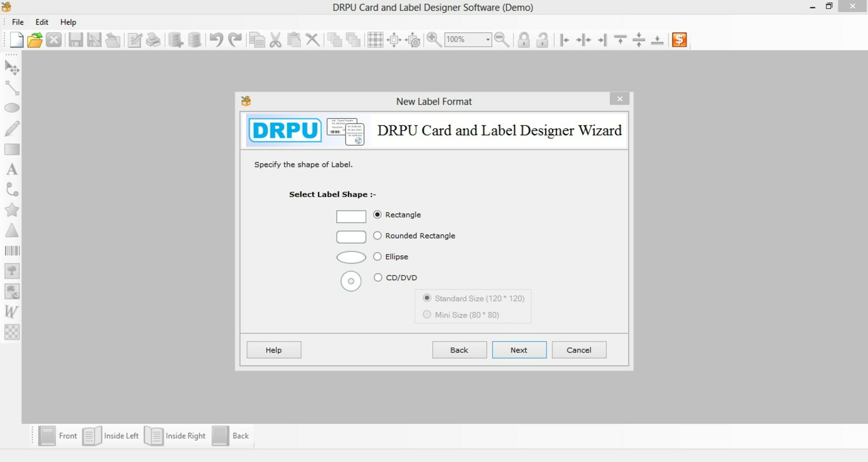Pick Mini Size (80 * 80) radio
Screen dimensions: 868x462
427,314
